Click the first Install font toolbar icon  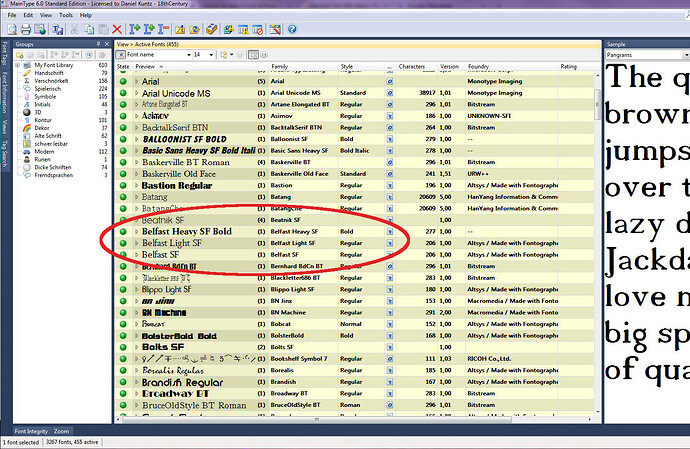tap(135, 29)
